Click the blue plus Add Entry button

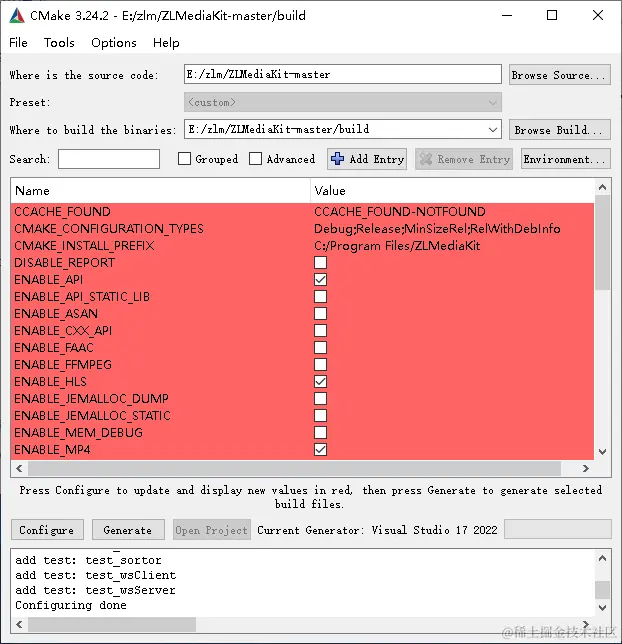coord(367,159)
